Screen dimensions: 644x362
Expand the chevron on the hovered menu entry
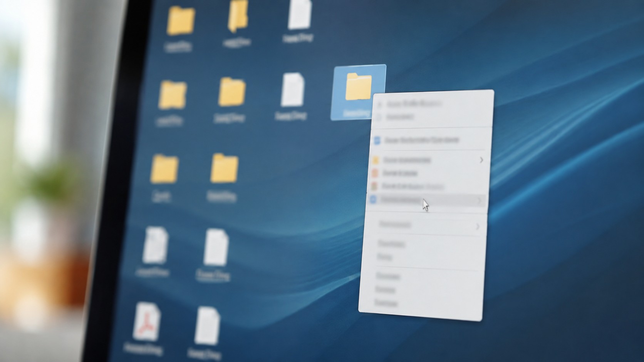[480, 201]
